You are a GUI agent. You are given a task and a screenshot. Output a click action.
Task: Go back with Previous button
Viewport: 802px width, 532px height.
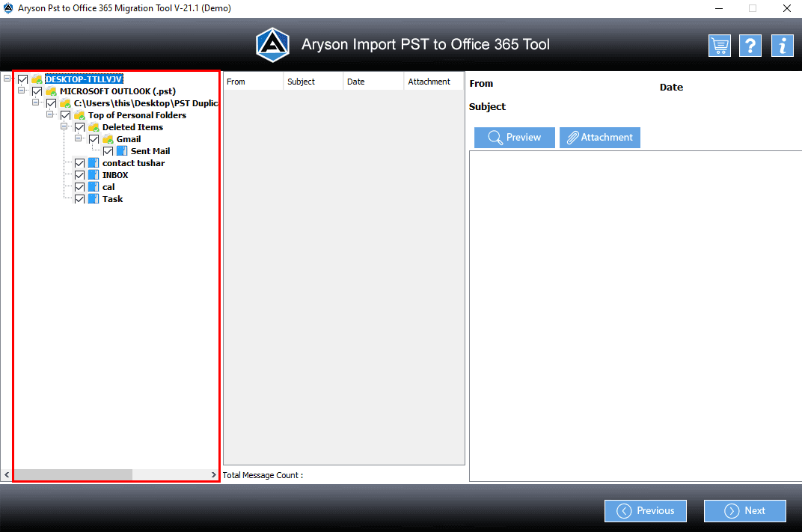646,511
